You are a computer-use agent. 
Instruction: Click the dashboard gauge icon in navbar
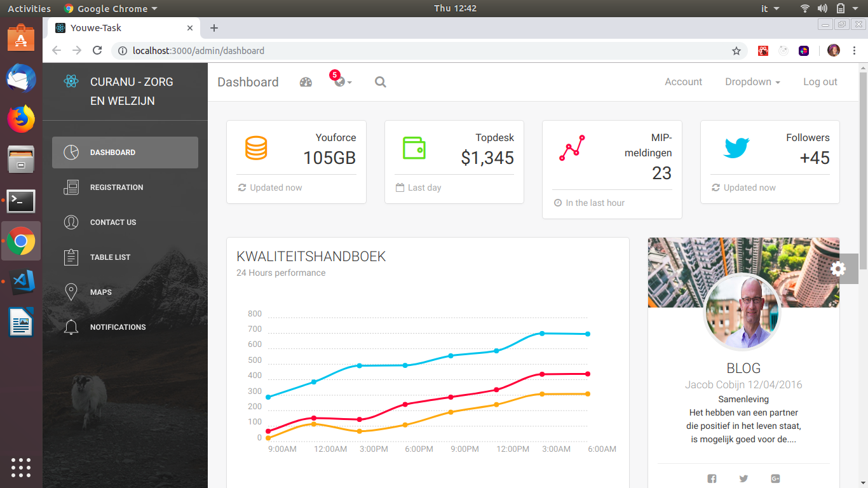pyautogui.click(x=306, y=82)
